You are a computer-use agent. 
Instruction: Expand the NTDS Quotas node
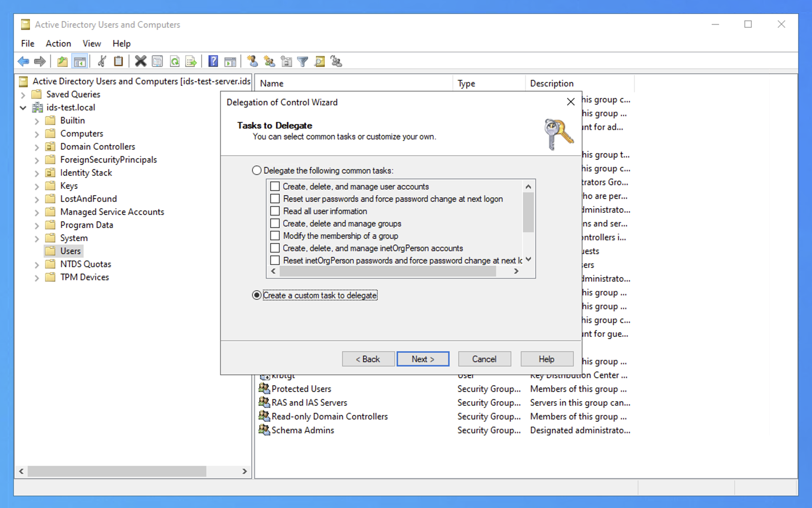37,265
